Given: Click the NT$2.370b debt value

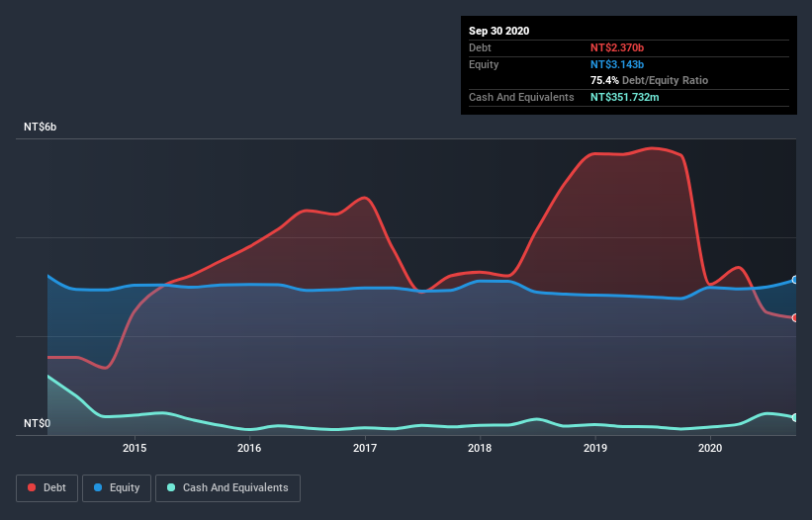Looking at the screenshot, I should [617, 47].
